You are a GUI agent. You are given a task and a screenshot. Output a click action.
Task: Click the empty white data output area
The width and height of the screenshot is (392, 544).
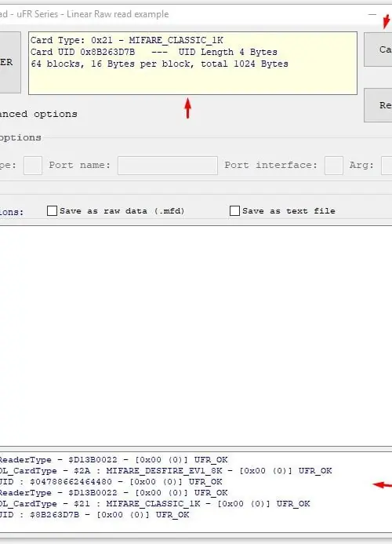point(196,336)
